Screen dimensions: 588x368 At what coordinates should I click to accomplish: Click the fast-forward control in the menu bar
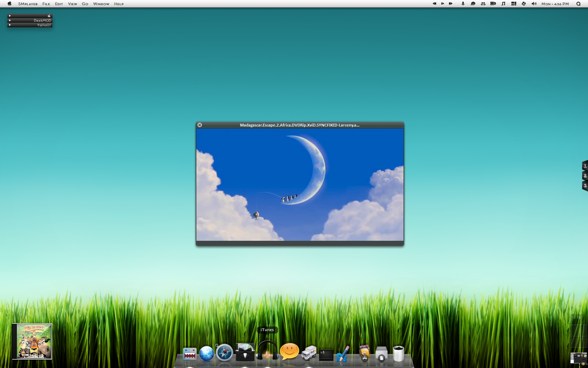point(451,4)
